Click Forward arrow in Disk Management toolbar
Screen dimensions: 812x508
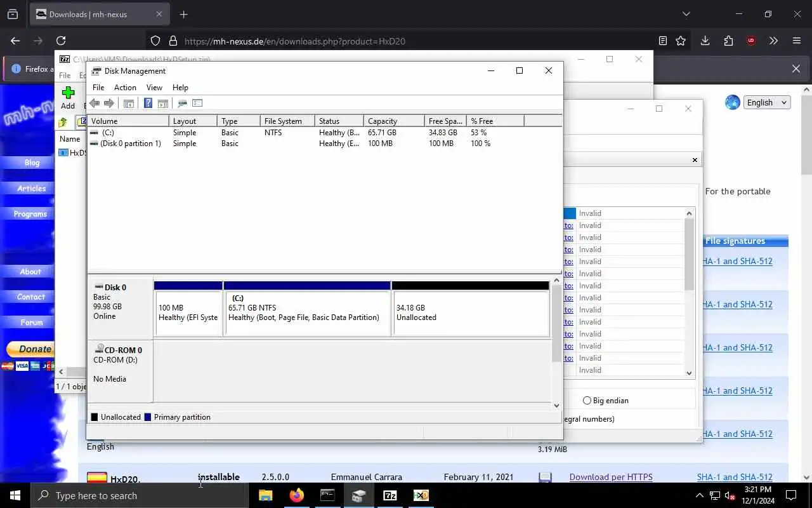[109, 104]
